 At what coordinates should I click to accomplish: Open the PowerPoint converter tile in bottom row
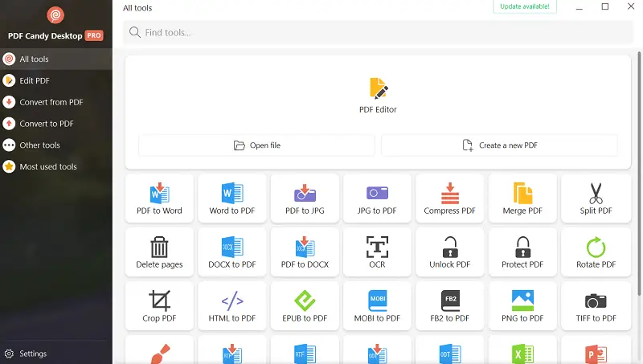pyautogui.click(x=596, y=350)
